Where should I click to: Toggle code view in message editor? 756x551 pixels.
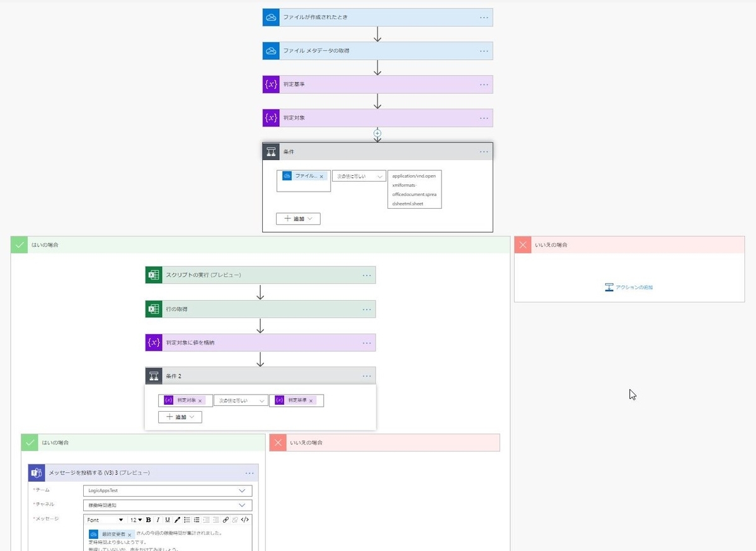(245, 520)
